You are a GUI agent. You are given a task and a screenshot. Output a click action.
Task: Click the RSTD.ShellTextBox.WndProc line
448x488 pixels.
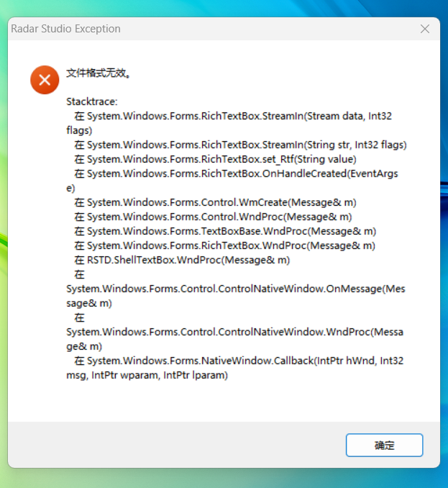pos(182,260)
